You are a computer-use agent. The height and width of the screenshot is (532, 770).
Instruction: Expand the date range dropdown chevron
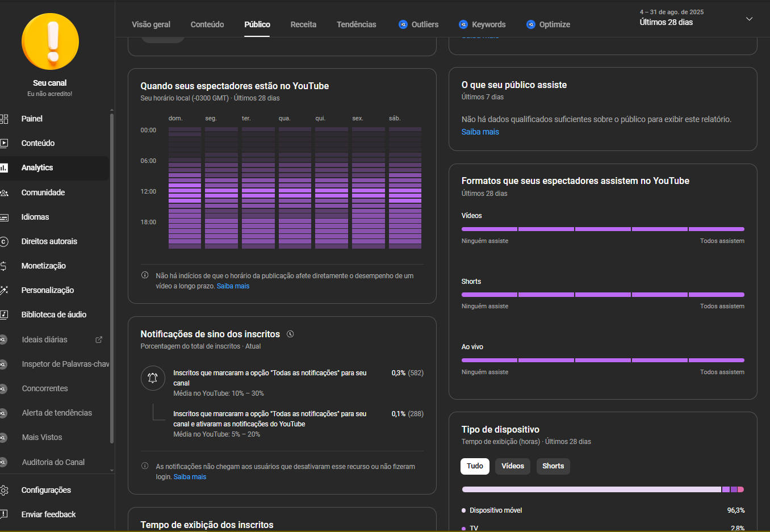coord(749,19)
